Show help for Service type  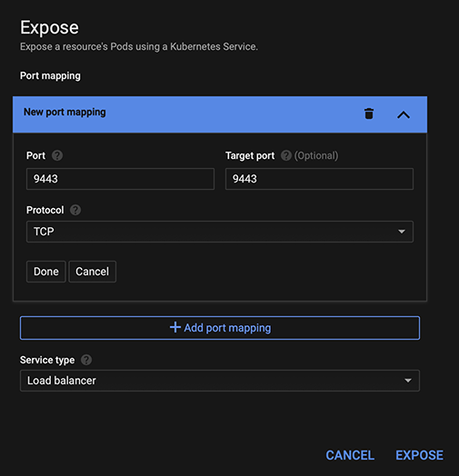pos(86,360)
